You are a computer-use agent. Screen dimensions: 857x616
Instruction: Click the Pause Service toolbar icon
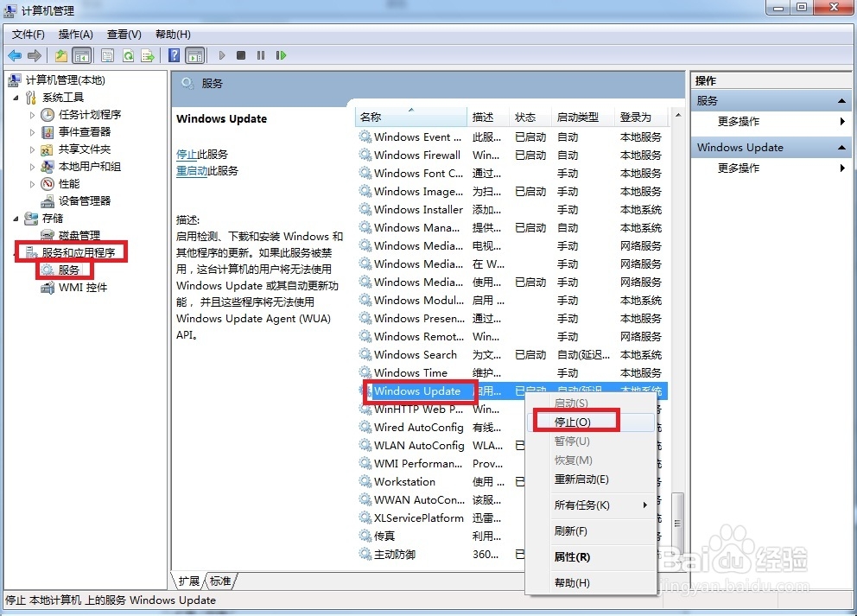click(x=261, y=55)
